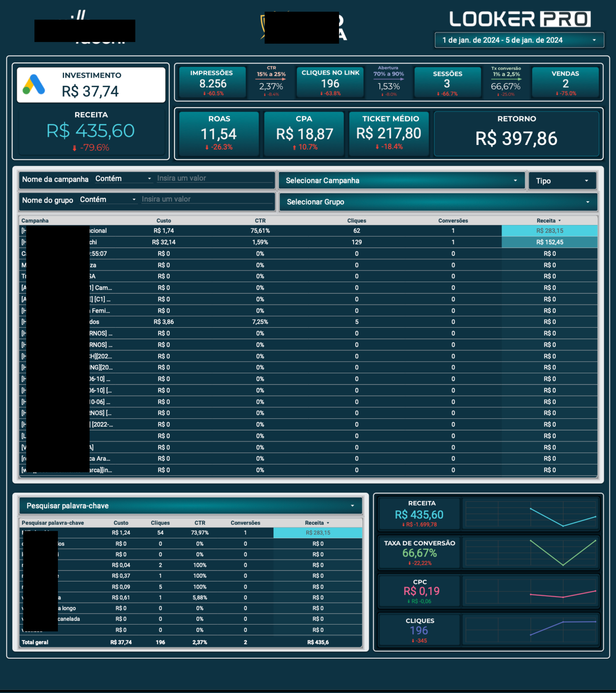Click highlighted R$ 283,15 campaign revenue cell

click(x=549, y=231)
